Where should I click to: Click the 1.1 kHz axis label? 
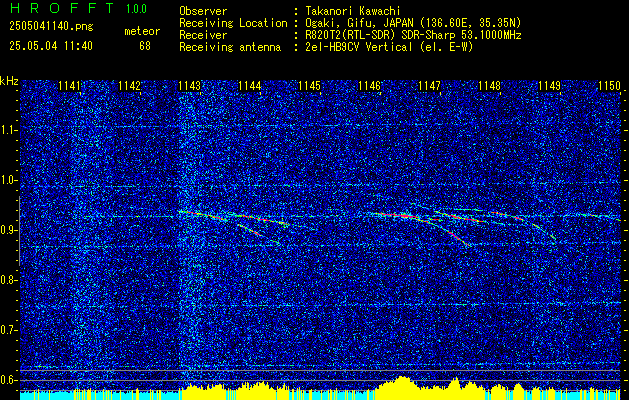(x=9, y=130)
